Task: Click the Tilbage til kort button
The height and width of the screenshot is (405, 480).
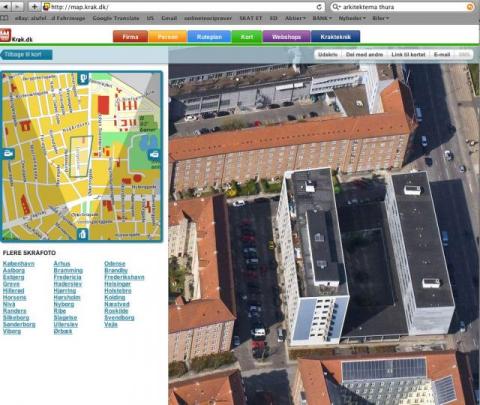Action: [x=26, y=55]
